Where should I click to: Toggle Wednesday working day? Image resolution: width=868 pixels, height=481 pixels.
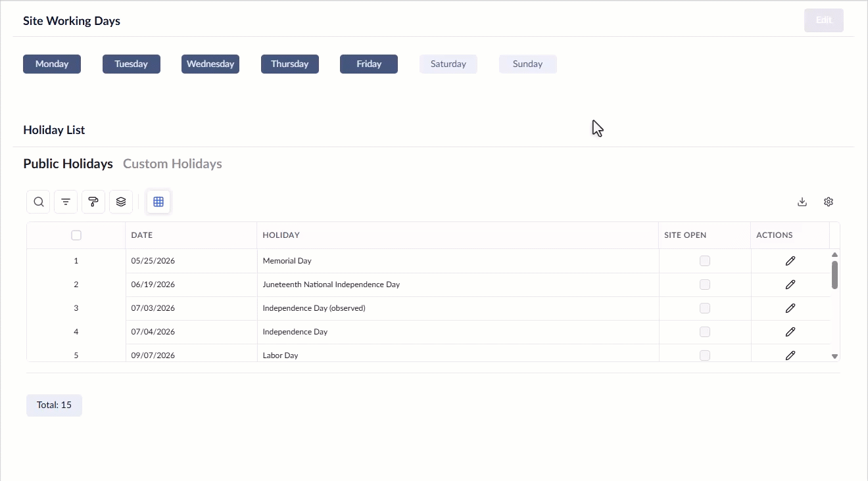(210, 64)
